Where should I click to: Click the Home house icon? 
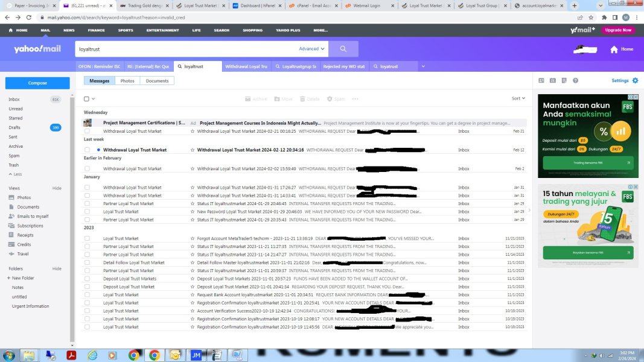(x=614, y=49)
